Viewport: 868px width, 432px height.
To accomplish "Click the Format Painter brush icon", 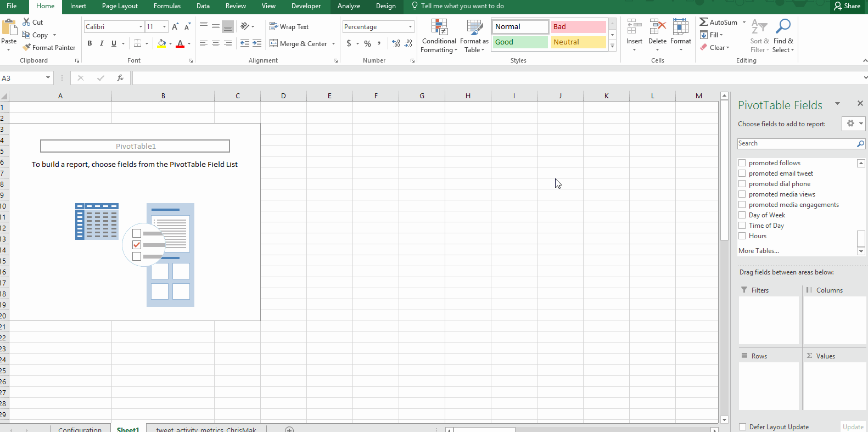I will [x=26, y=48].
